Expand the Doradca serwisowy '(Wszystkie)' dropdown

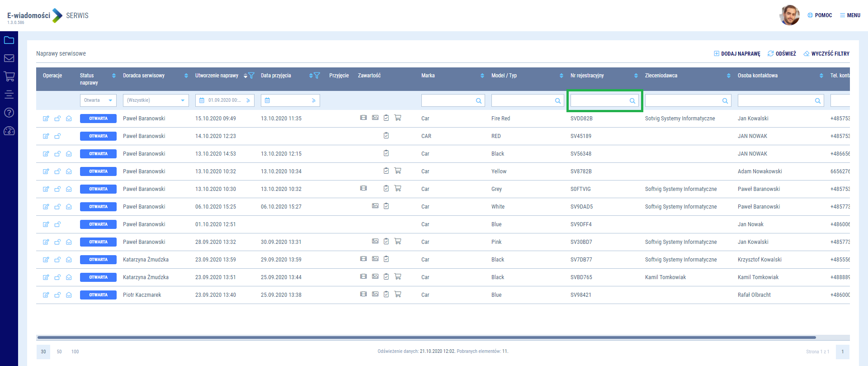pyautogui.click(x=156, y=100)
